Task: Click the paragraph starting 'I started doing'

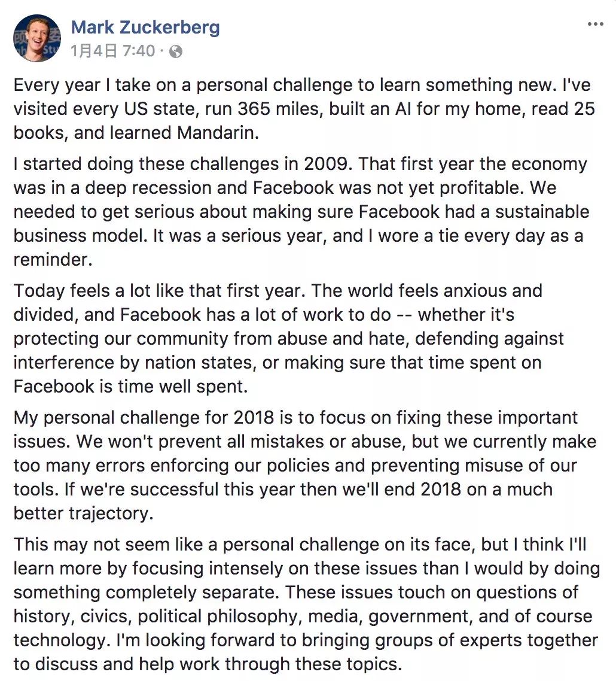Action: 301,211
